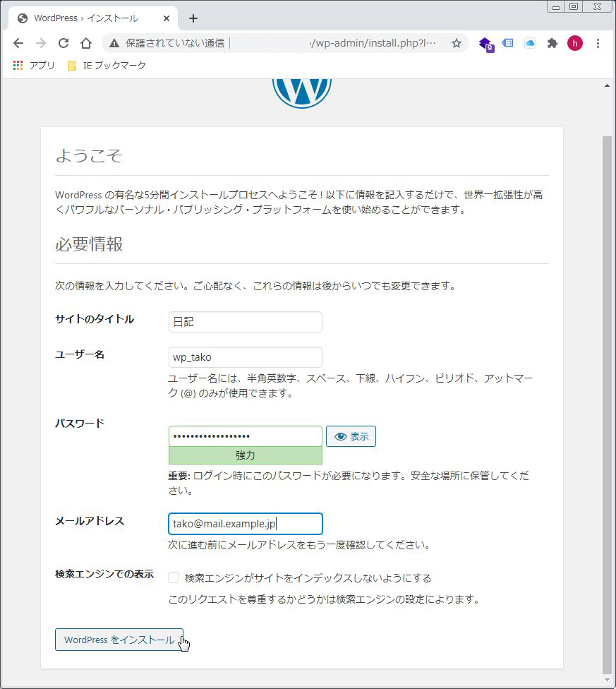Click the WordPress をインストール button
Image resolution: width=616 pixels, height=689 pixels.
pyautogui.click(x=119, y=640)
